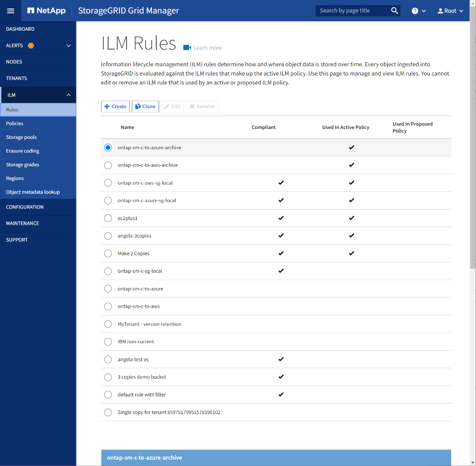The height and width of the screenshot is (466, 476).
Task: Collapse the ILM sidebar section
Action: [x=68, y=95]
